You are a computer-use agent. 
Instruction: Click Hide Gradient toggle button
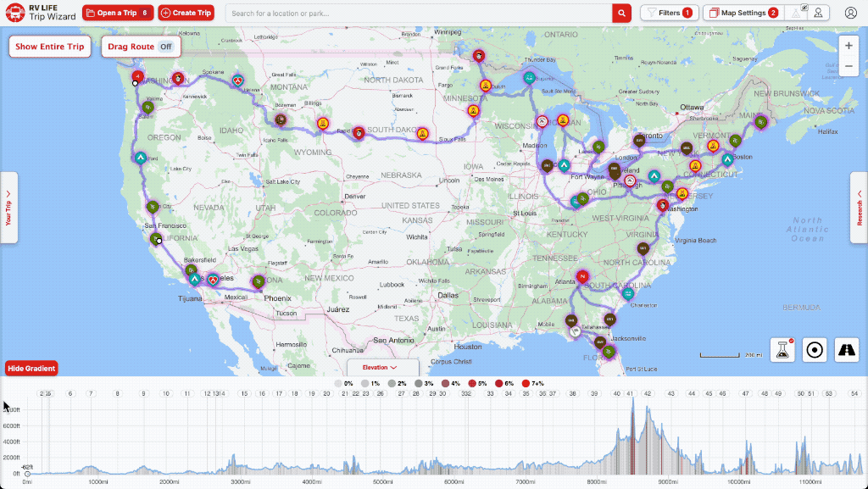coord(31,369)
